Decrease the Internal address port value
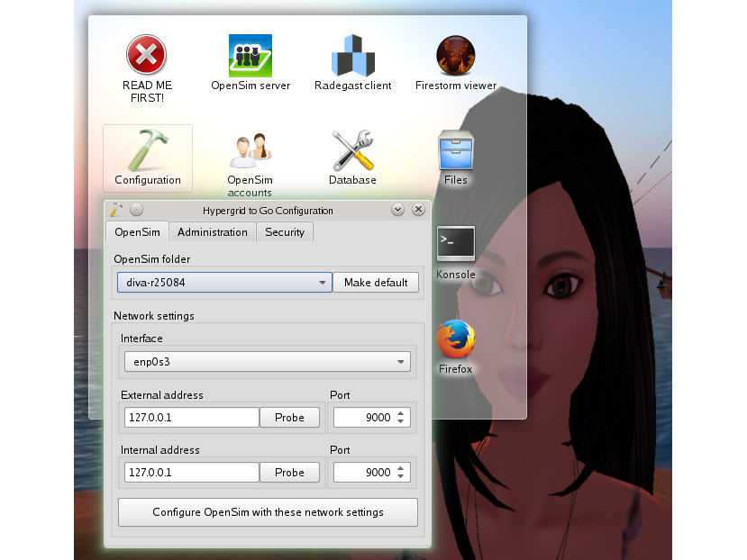The width and height of the screenshot is (747, 560). tap(401, 476)
